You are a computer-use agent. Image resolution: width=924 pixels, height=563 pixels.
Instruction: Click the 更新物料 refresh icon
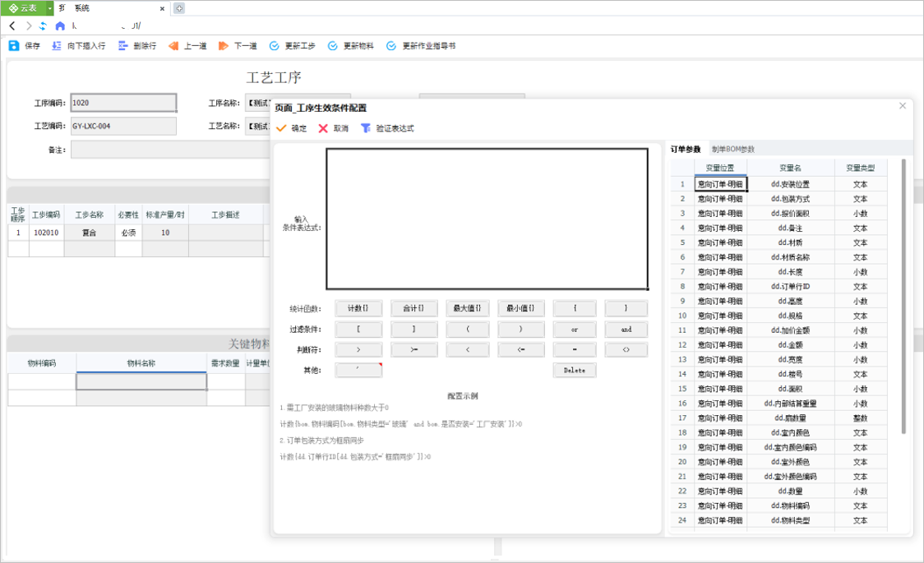[x=332, y=45]
